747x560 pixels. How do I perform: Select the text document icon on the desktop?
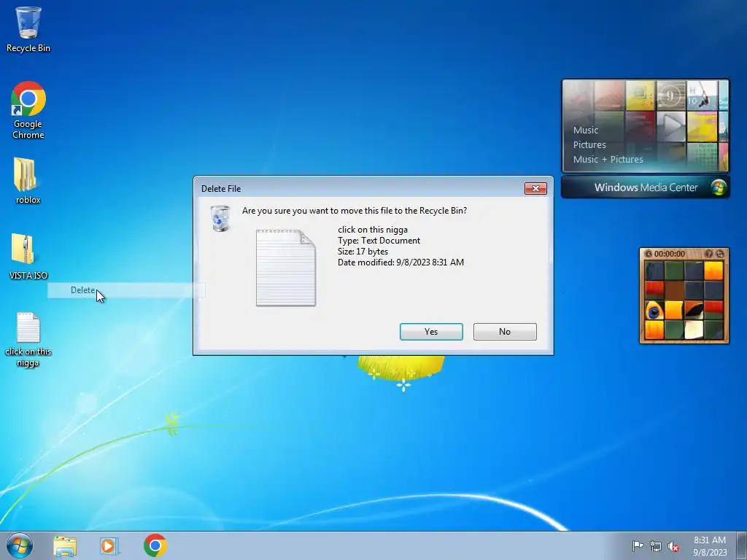tap(28, 340)
